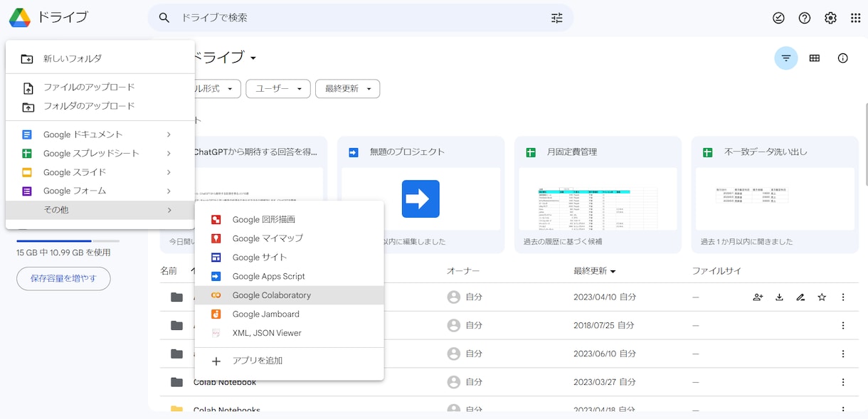Open the ユーザー filter dropdown
The height and width of the screenshot is (419, 868).
tap(278, 89)
